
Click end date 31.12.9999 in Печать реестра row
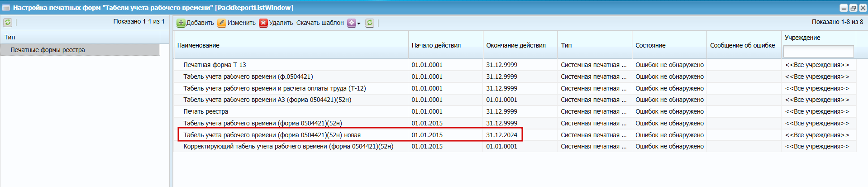(x=501, y=111)
